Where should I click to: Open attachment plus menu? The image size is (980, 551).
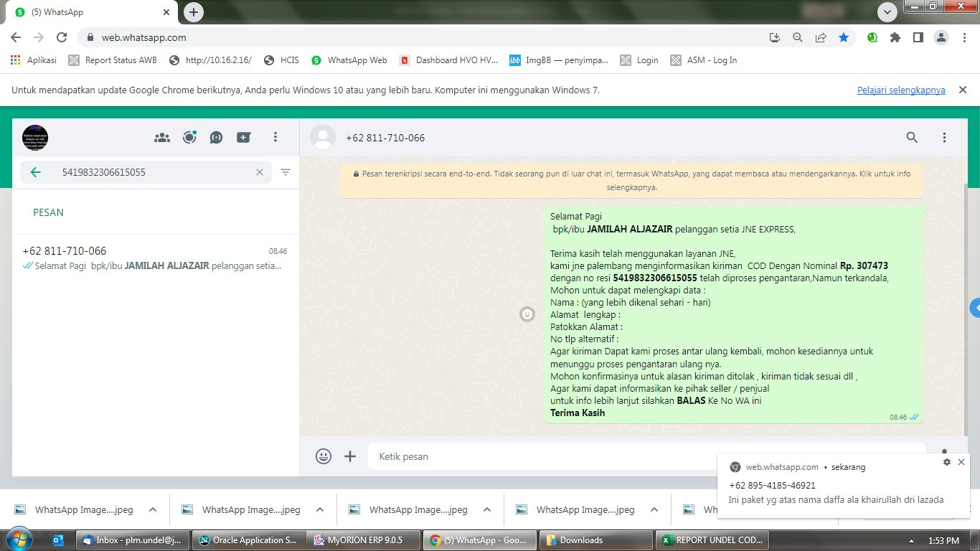[350, 456]
